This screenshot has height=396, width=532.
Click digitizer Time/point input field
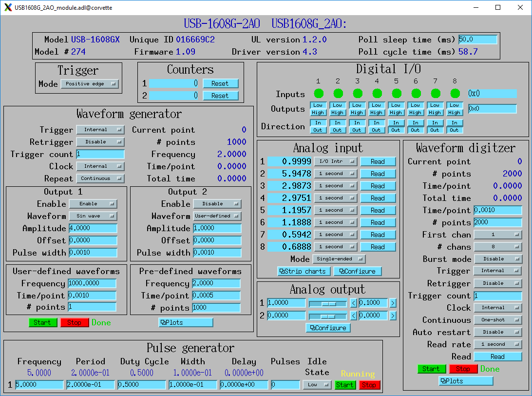(498, 210)
